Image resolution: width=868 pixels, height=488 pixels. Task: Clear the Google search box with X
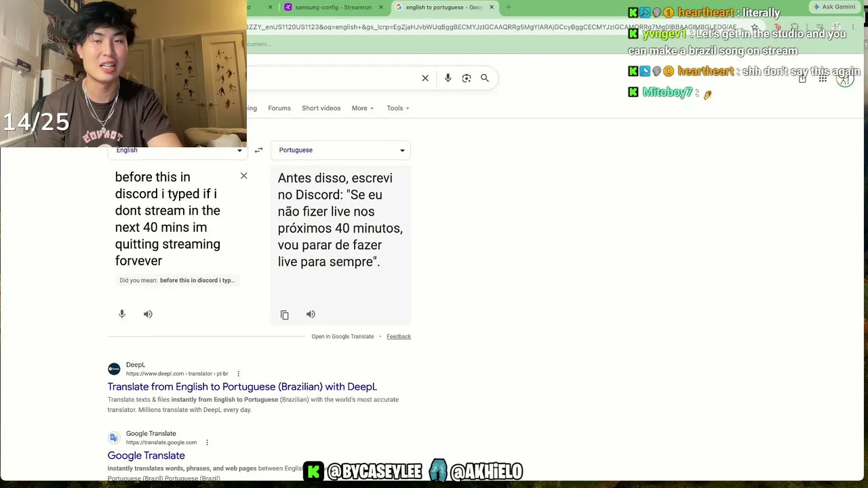(425, 78)
